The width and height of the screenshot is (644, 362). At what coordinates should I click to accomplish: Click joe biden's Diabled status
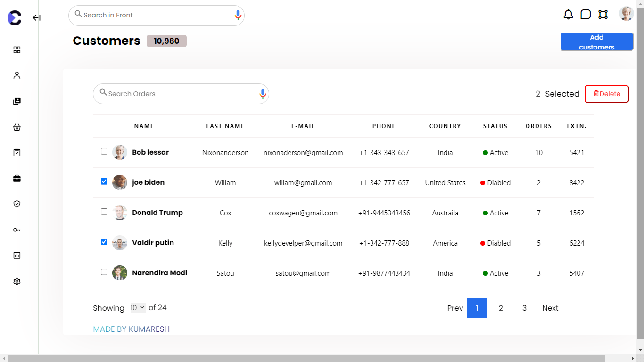[495, 183]
